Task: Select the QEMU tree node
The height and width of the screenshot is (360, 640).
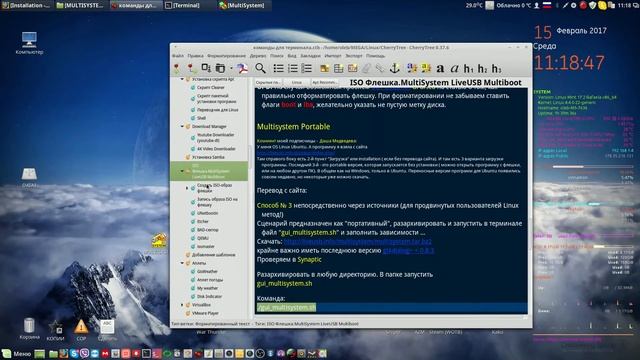Action: click(203, 238)
